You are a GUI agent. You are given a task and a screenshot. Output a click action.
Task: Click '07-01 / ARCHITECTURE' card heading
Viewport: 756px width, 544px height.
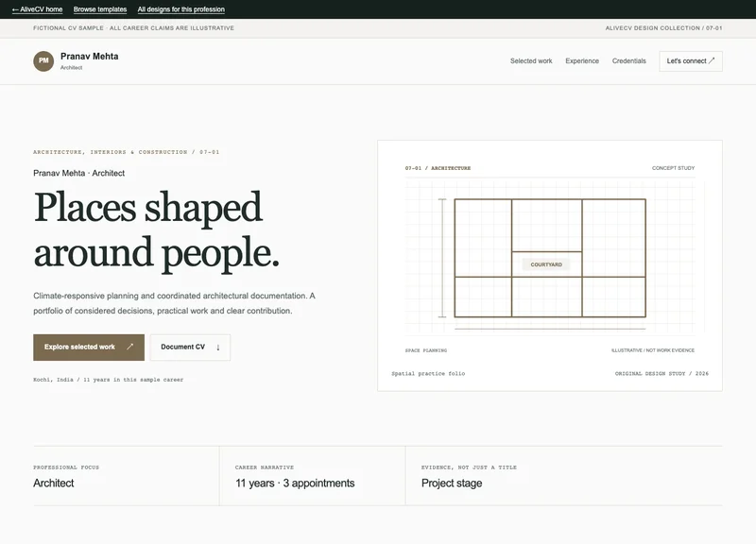[438, 168]
